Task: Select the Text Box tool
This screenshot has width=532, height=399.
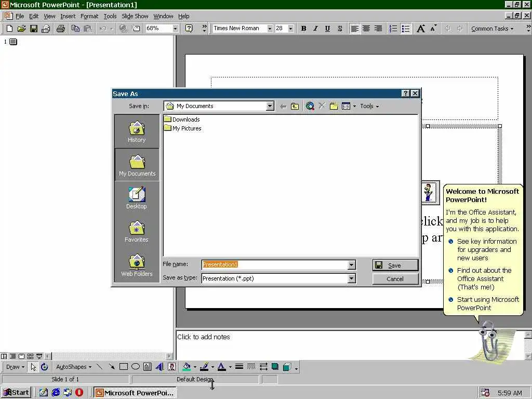Action: (147, 367)
